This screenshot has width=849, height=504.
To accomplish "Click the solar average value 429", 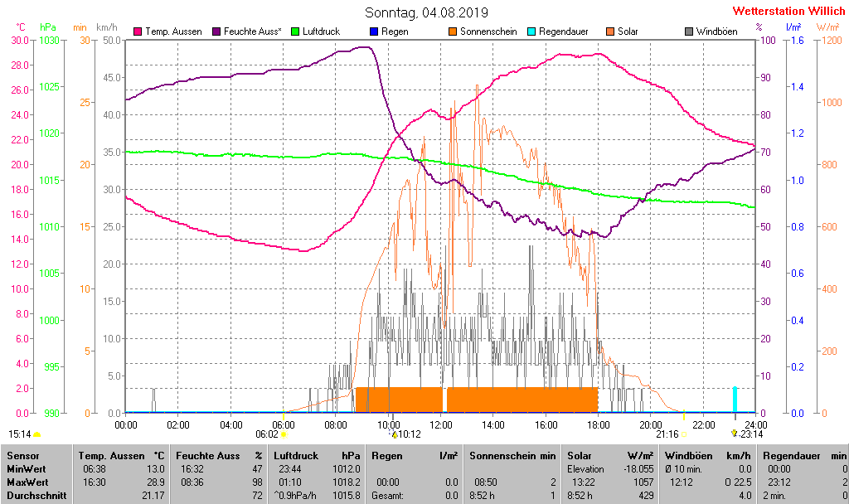I will click(x=647, y=495).
